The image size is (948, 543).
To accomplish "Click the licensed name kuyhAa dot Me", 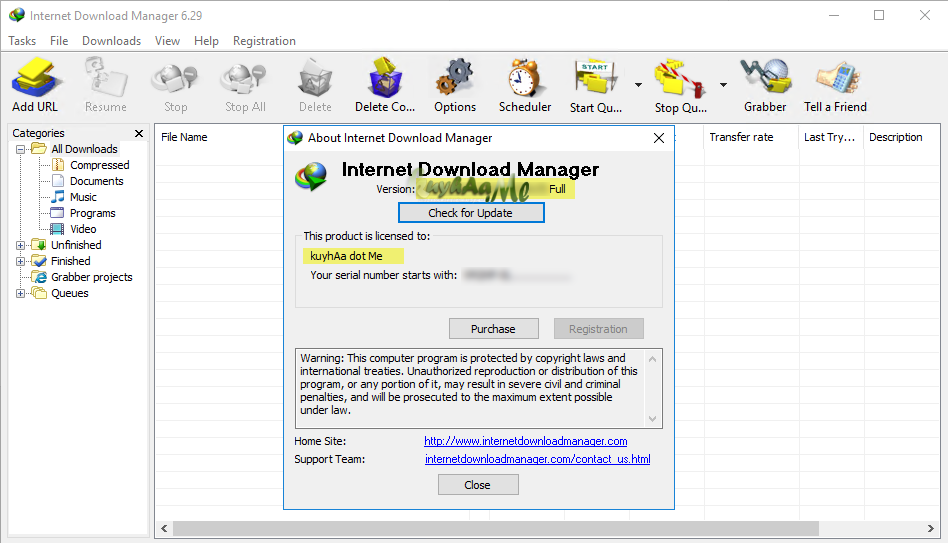I will [346, 256].
